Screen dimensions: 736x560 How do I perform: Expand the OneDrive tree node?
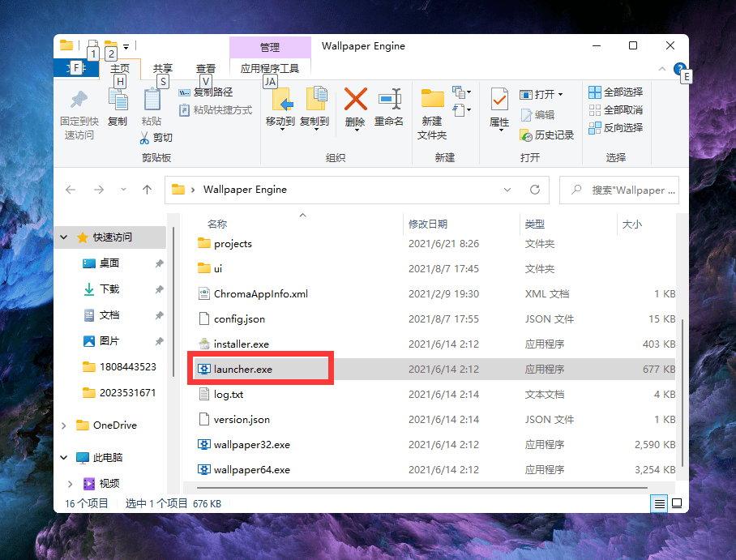click(64, 425)
